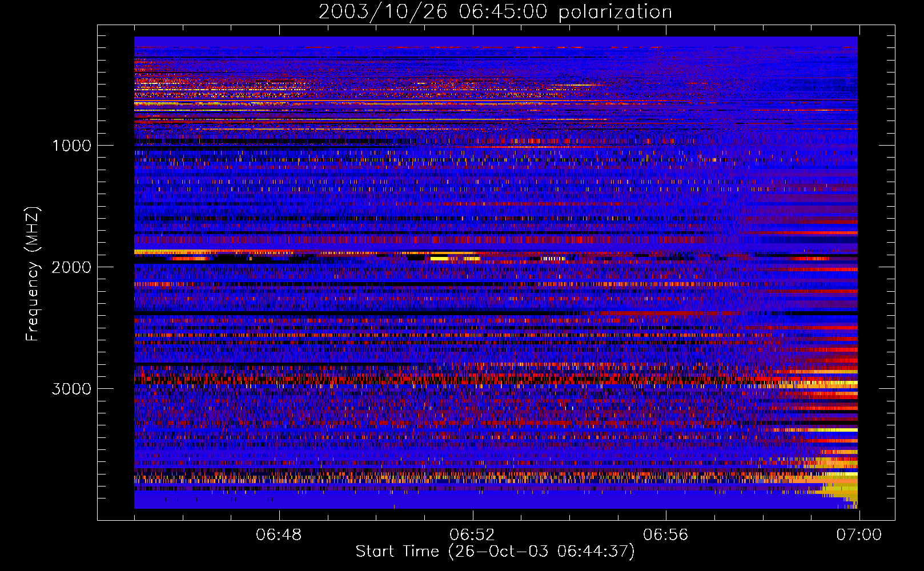This screenshot has height=571, width=924.
Task: Click the "Frequency (MHZ)" axis label
Action: (x=33, y=274)
